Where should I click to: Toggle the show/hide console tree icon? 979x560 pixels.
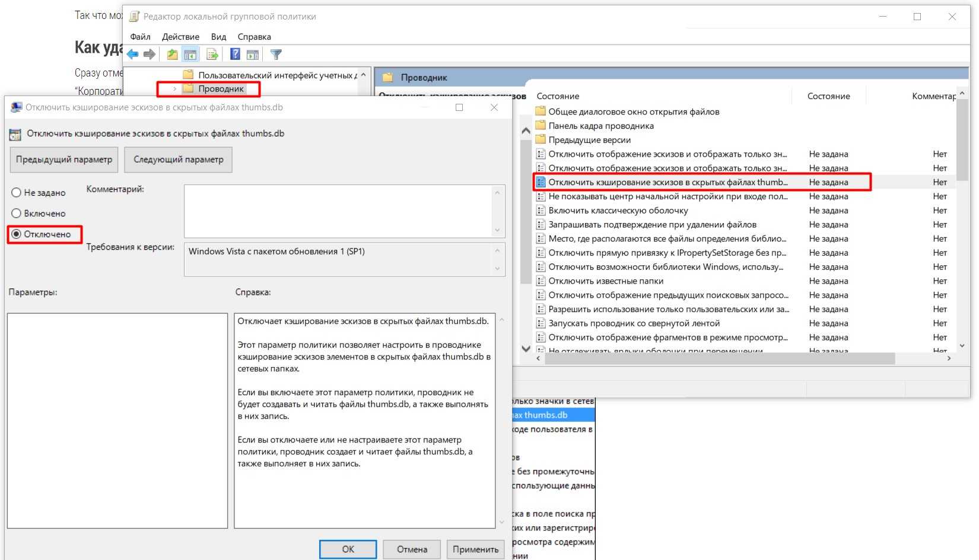tap(190, 55)
